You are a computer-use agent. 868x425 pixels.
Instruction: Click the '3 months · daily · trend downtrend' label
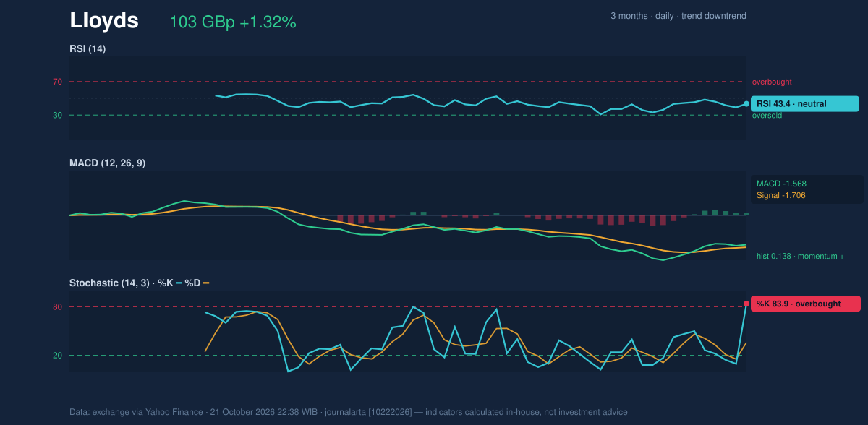678,16
